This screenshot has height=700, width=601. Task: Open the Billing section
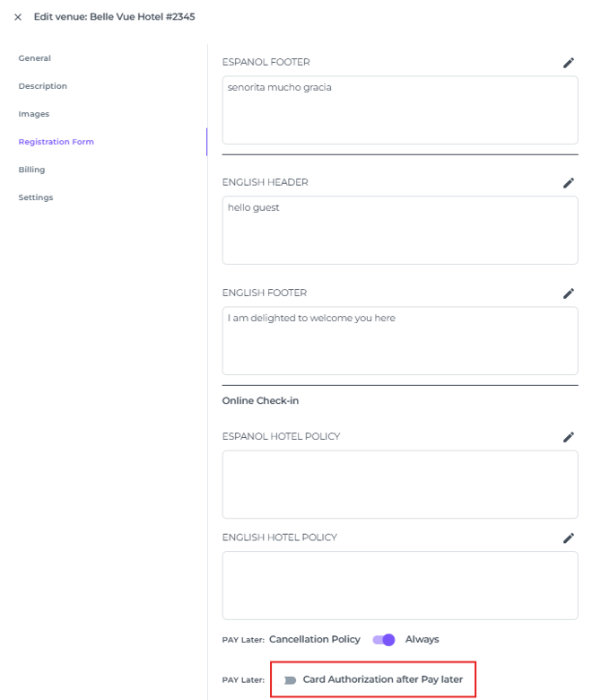[31, 170]
